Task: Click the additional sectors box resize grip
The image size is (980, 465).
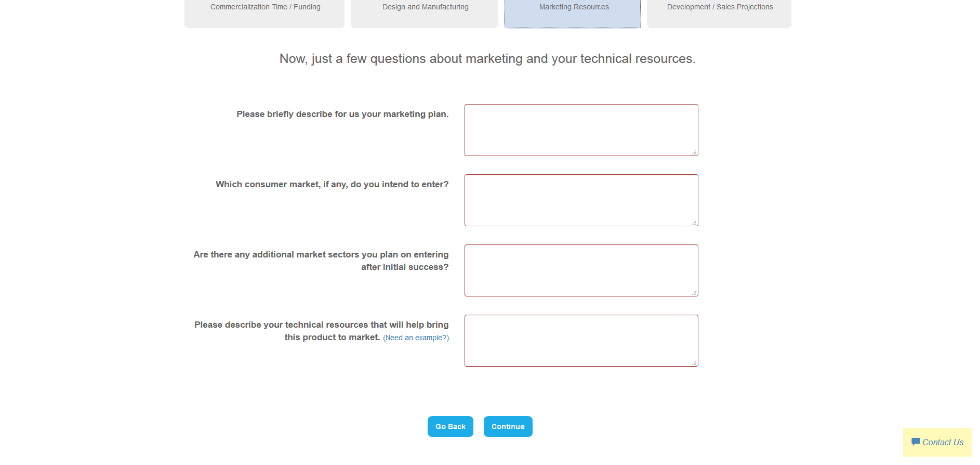Action: click(x=694, y=293)
